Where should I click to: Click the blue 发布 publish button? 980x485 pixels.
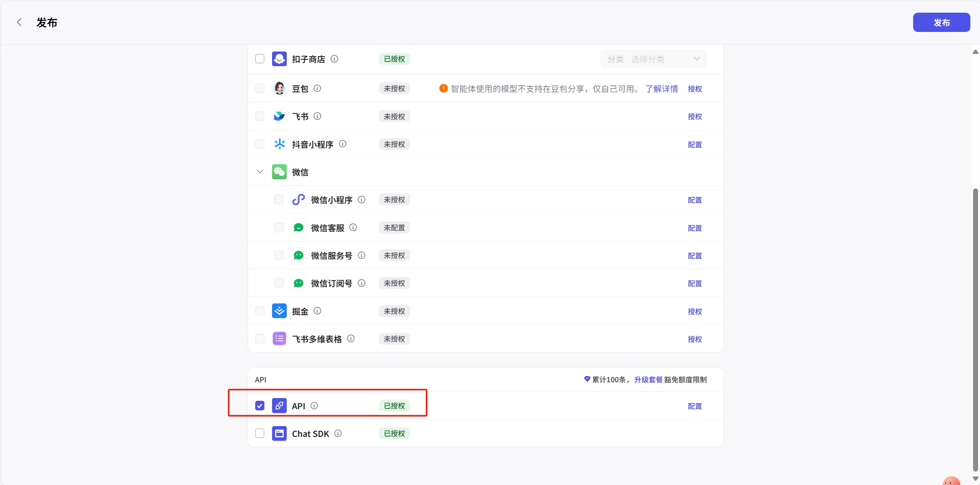(x=941, y=22)
